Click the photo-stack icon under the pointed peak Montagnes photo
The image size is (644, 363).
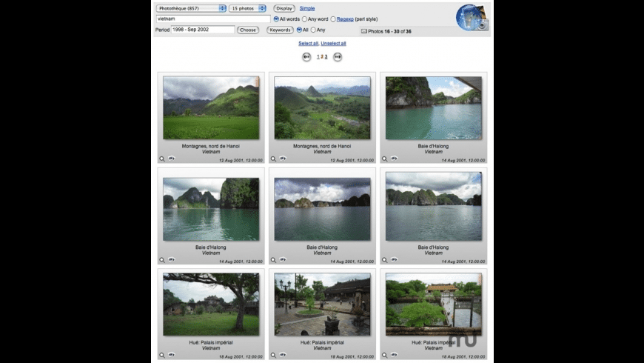[283, 159]
